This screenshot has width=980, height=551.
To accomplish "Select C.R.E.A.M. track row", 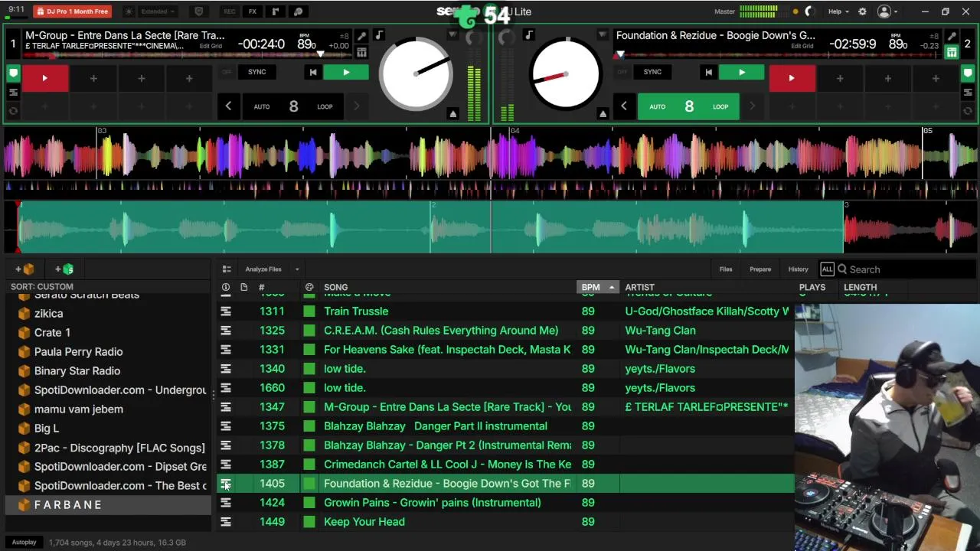I will tap(505, 331).
